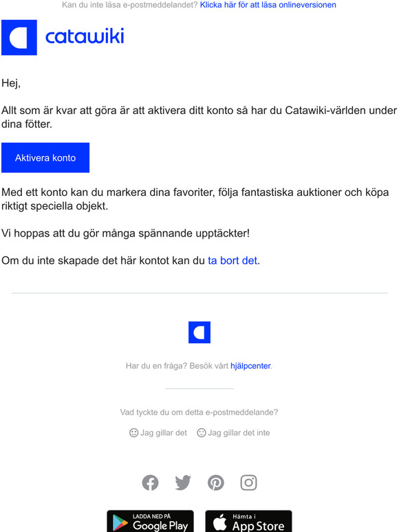This screenshot has width=399, height=532.
Task: Follow the 'ta bort det' link
Action: pos(233,261)
